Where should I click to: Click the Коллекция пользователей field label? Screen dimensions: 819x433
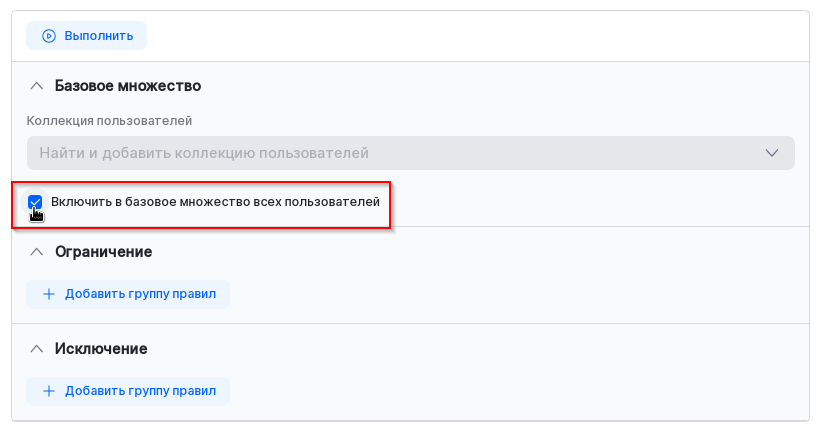coord(110,121)
